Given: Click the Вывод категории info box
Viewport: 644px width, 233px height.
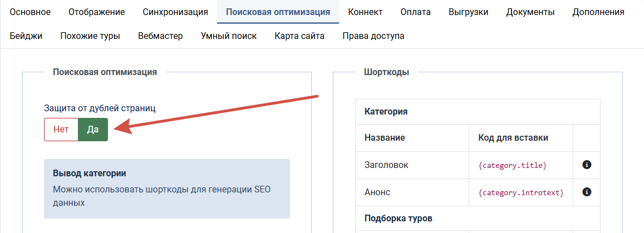Looking at the screenshot, I should coord(167,189).
